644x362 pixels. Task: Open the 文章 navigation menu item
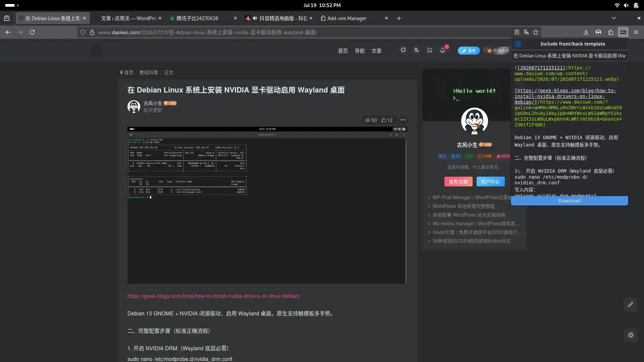(376, 51)
